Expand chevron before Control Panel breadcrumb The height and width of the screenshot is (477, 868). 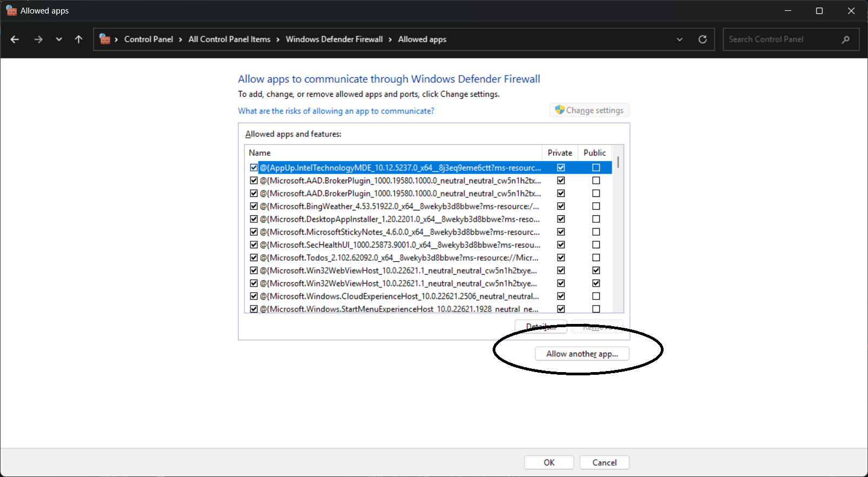pos(116,39)
